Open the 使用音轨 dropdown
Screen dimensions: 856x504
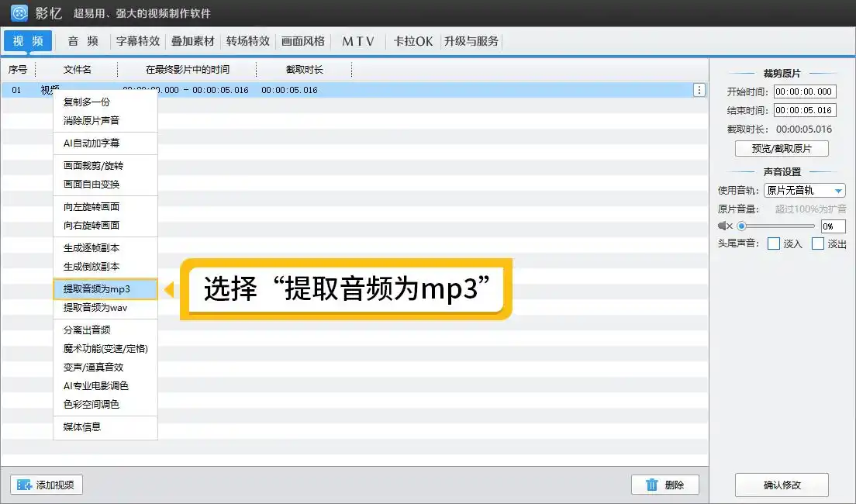click(x=805, y=190)
